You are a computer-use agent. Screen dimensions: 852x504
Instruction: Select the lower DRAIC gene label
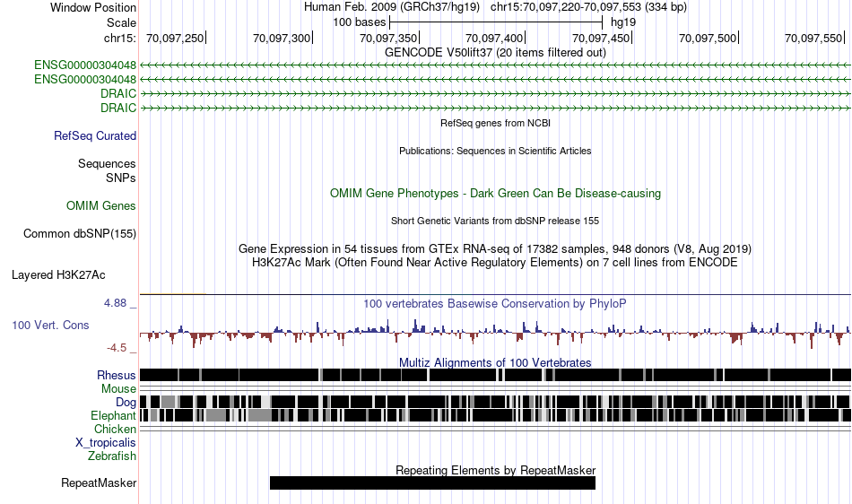click(117, 108)
